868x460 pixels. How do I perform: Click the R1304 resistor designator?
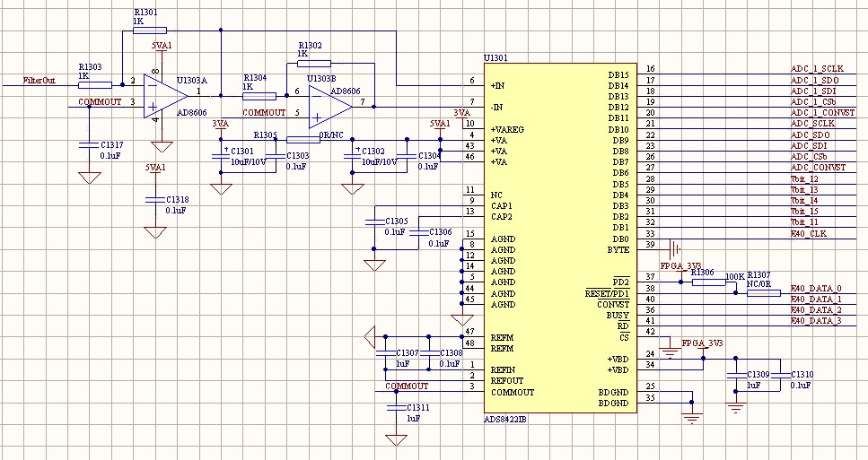[255, 78]
